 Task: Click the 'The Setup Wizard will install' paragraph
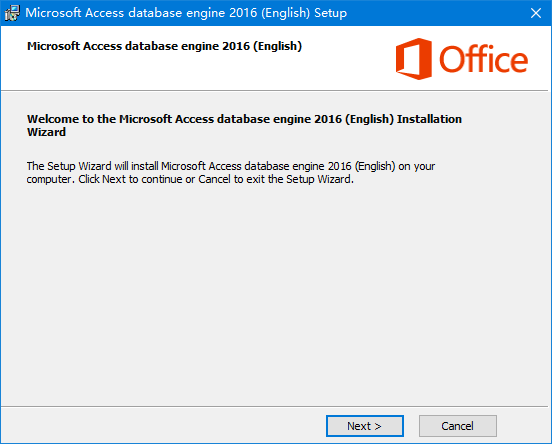tap(231, 173)
